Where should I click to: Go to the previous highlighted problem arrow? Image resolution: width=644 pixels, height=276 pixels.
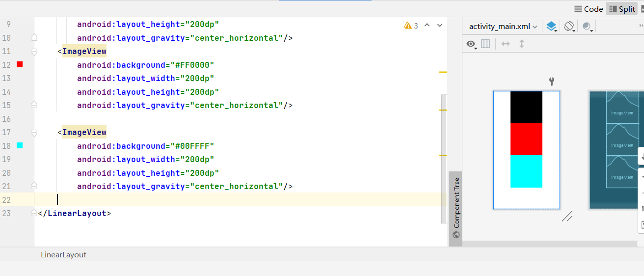(x=427, y=25)
